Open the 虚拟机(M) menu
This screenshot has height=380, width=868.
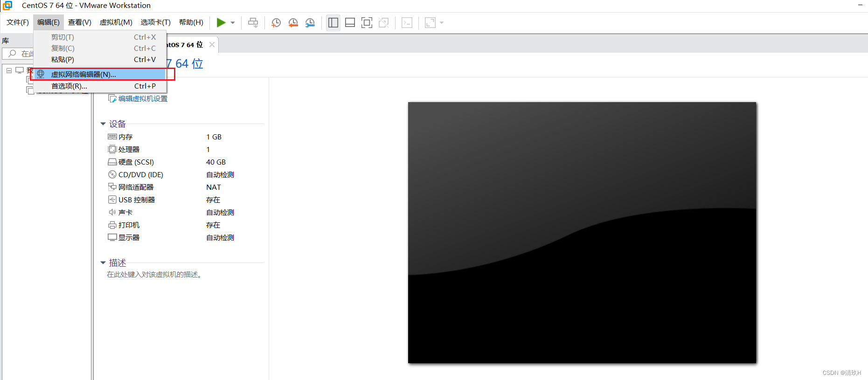point(116,22)
